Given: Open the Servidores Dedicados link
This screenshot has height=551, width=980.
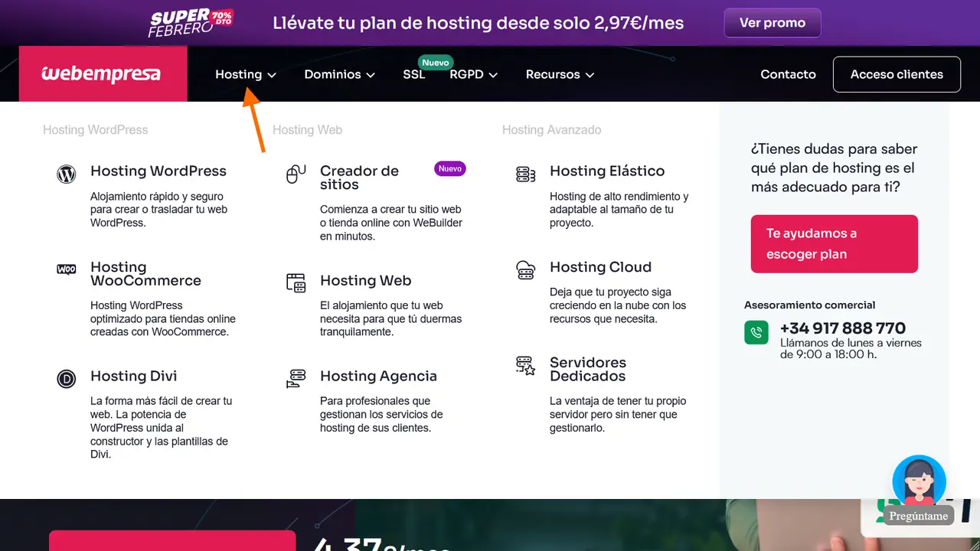Looking at the screenshot, I should 588,369.
